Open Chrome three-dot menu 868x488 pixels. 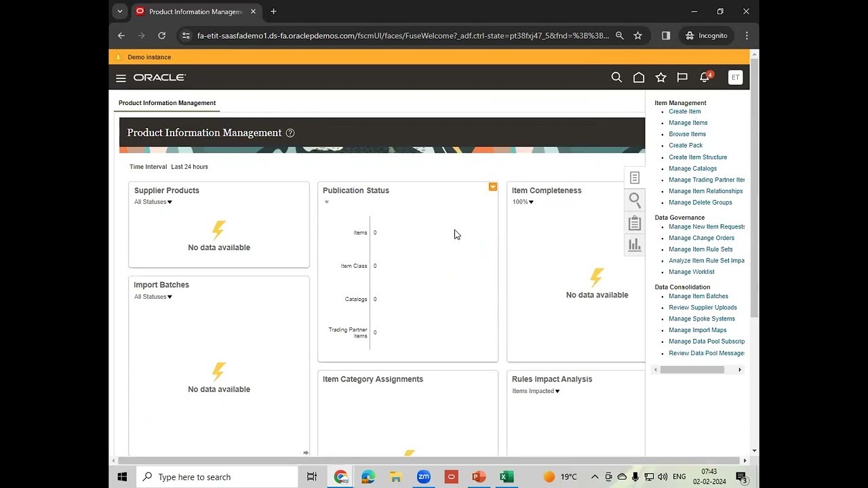(x=747, y=36)
